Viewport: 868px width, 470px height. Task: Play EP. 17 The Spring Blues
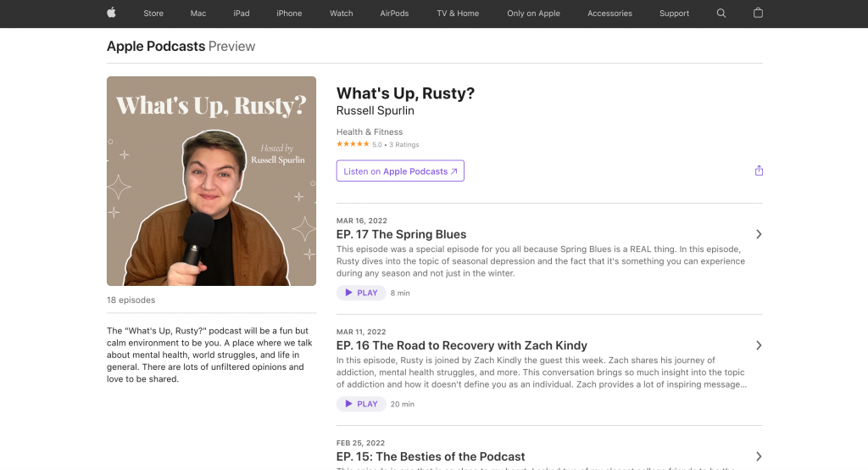click(361, 293)
